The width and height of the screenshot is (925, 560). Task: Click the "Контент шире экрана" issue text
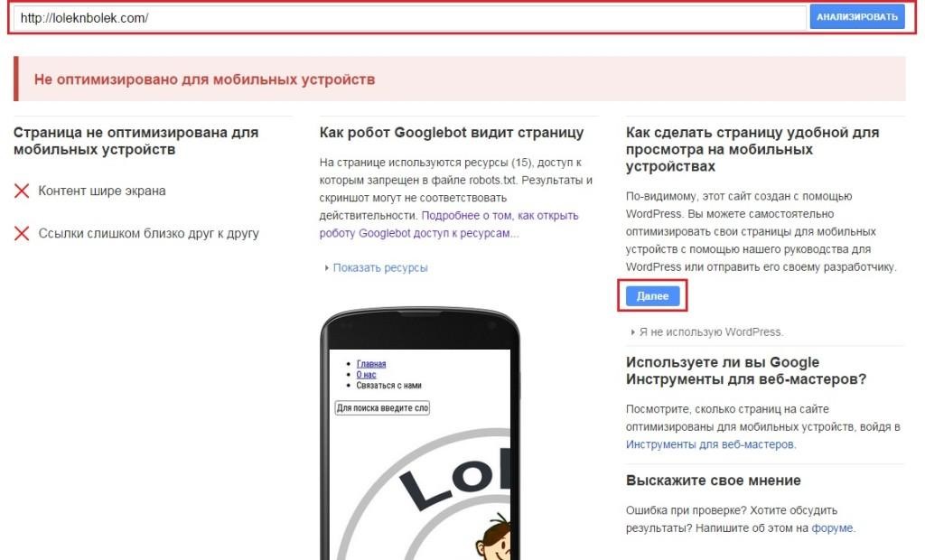pyautogui.click(x=102, y=191)
